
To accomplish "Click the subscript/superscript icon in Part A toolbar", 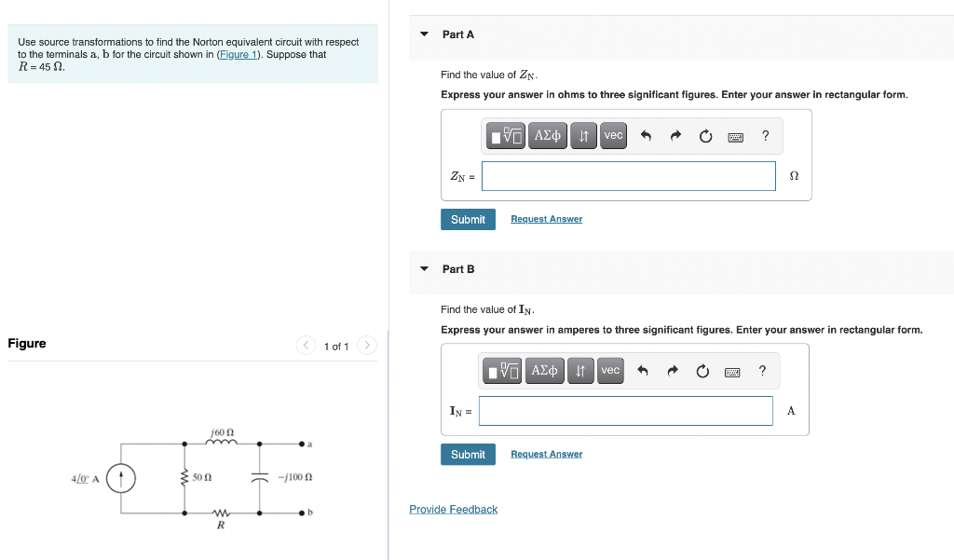I will [582, 135].
